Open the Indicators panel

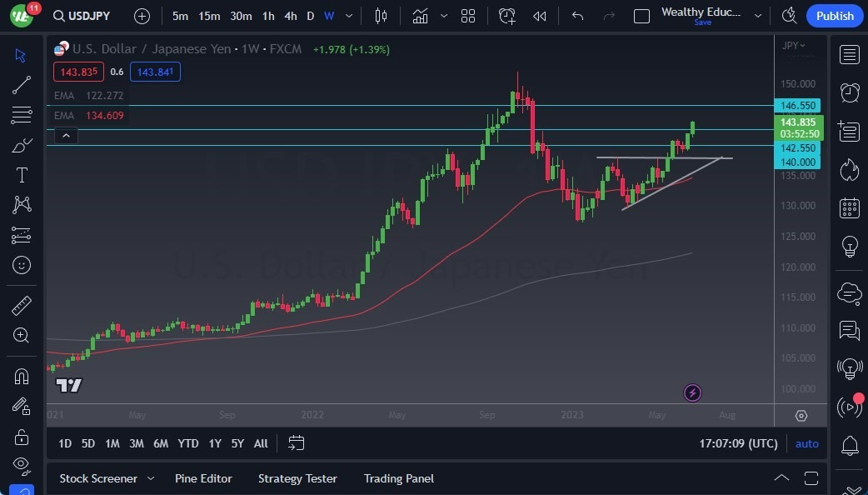pos(420,15)
